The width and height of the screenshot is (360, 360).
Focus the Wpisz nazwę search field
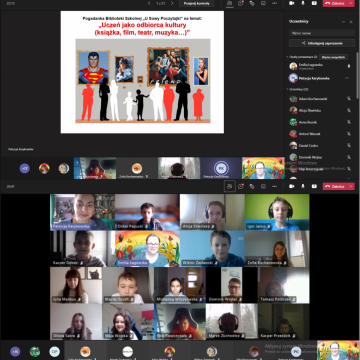pos(322,33)
